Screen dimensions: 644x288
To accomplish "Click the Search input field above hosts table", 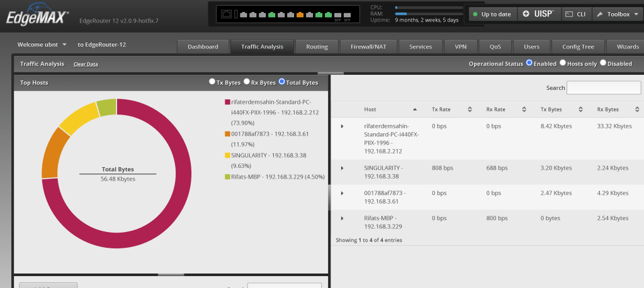I will [x=604, y=88].
